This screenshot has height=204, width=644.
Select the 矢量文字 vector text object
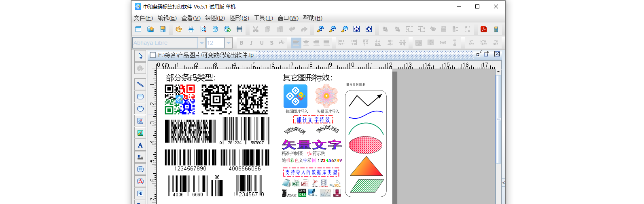click(312, 145)
